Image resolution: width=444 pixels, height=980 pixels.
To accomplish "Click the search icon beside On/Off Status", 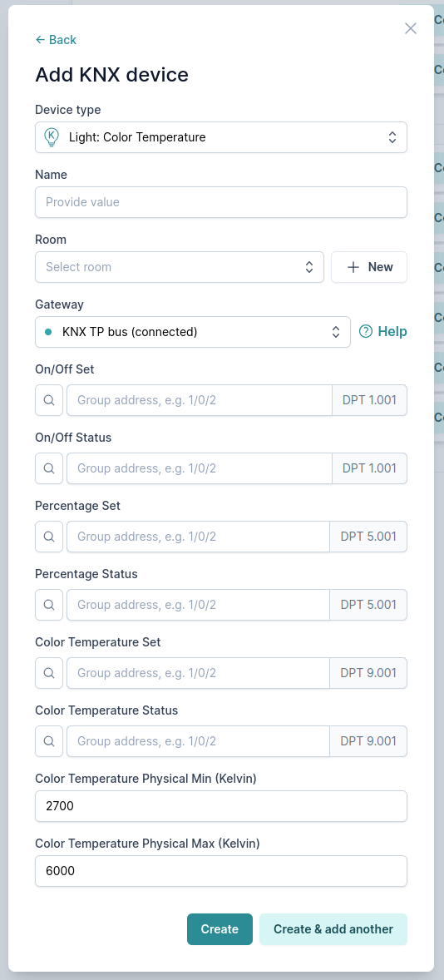I will pyautogui.click(x=49, y=468).
